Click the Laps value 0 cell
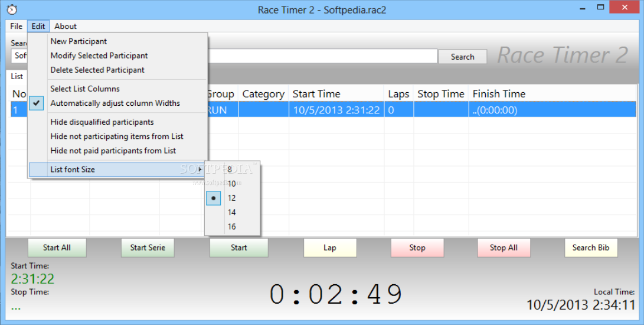Viewport: 644px width, 325px height. [x=399, y=110]
